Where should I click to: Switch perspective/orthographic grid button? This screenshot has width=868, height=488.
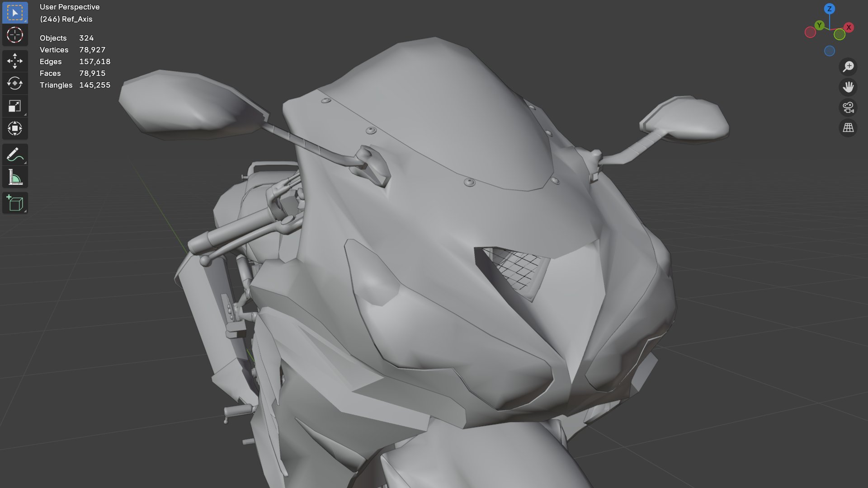(848, 128)
